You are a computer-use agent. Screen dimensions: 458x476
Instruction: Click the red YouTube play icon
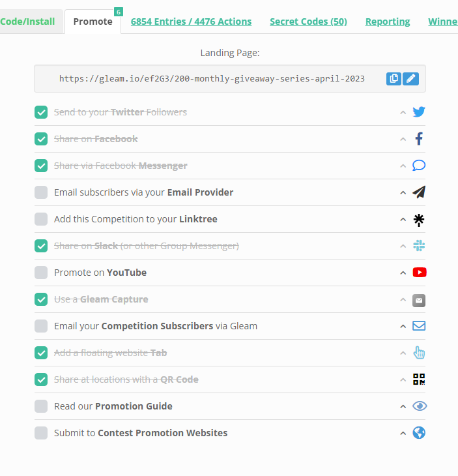coord(420,273)
